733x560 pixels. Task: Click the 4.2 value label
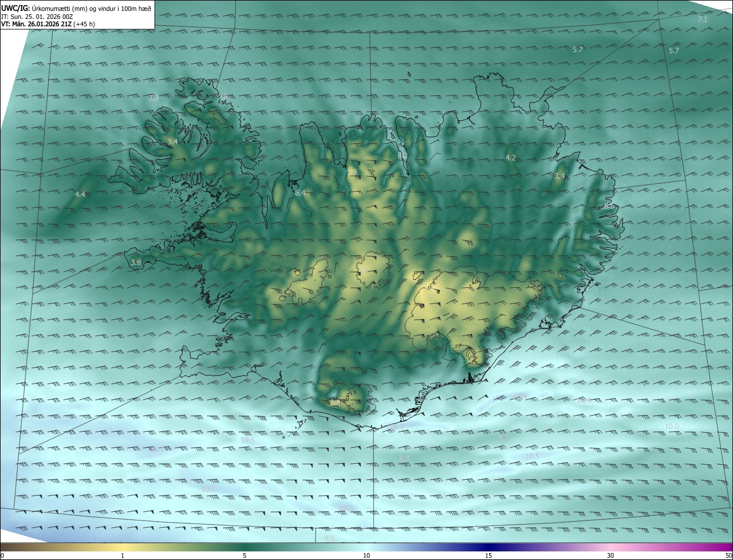511,157
